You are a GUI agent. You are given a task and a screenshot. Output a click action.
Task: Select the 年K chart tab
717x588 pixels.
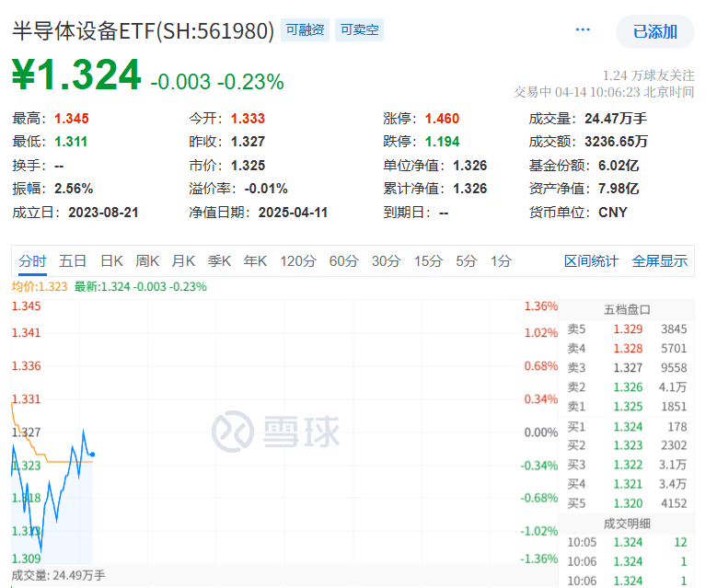pyautogui.click(x=255, y=261)
